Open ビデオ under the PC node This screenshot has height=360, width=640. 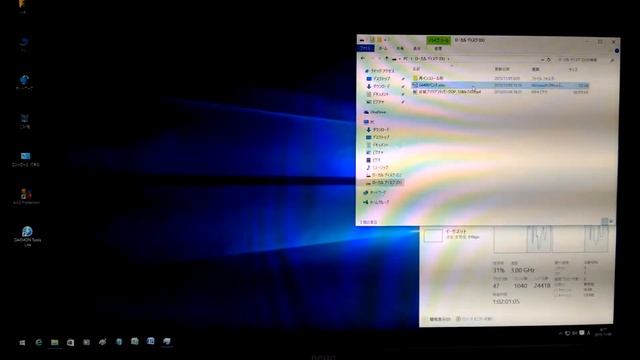[373, 160]
